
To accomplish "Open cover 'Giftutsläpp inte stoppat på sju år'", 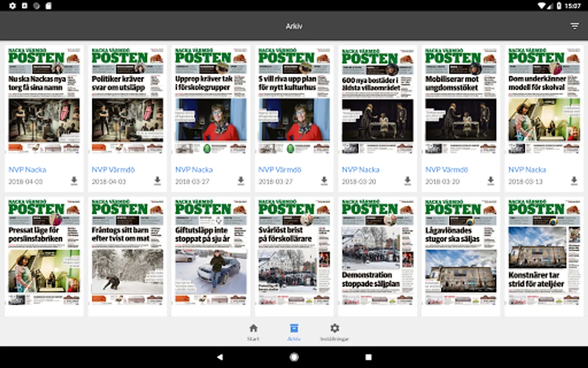I will pyautogui.click(x=211, y=252).
